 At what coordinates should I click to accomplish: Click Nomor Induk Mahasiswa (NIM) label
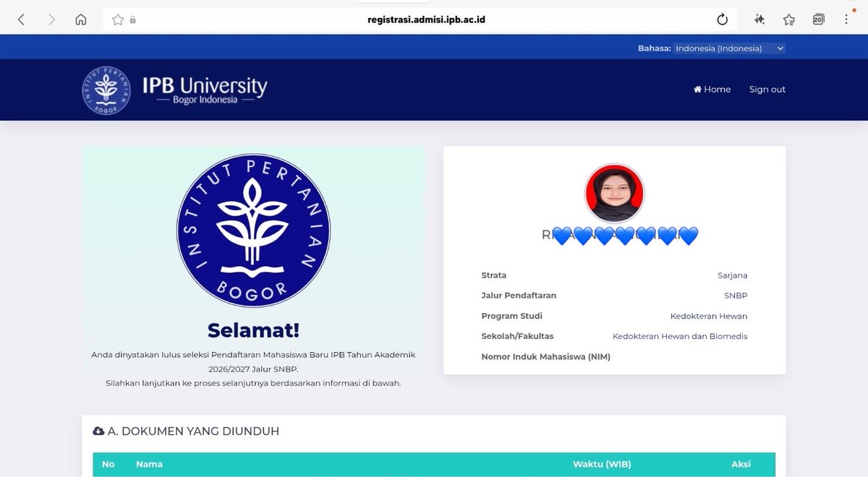coord(546,356)
